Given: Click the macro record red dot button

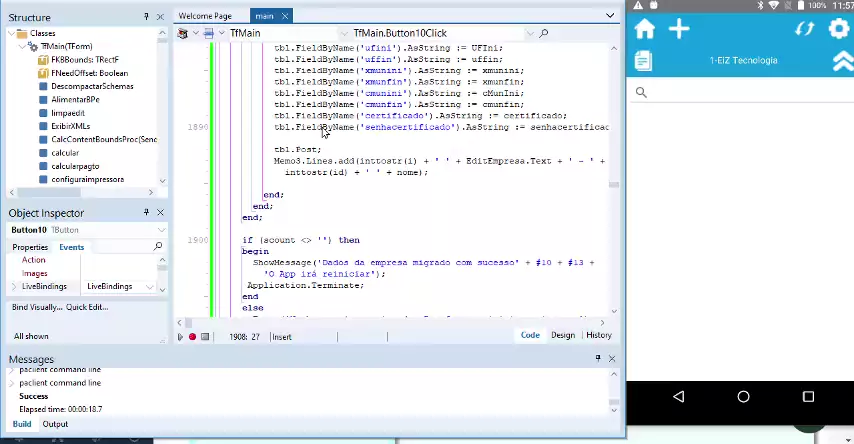Looking at the screenshot, I should point(192,337).
